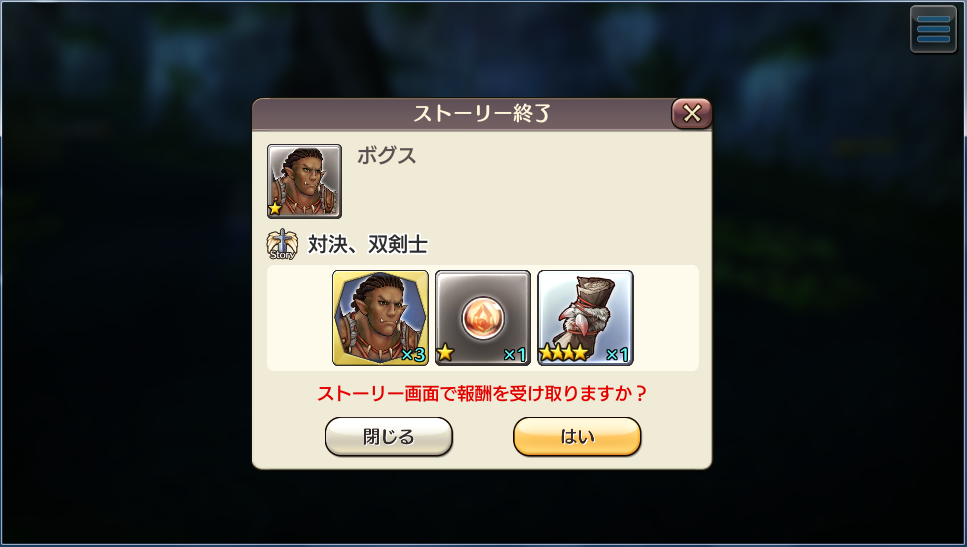Click the 閉じる button
Image resolution: width=967 pixels, height=547 pixels.
[389, 437]
